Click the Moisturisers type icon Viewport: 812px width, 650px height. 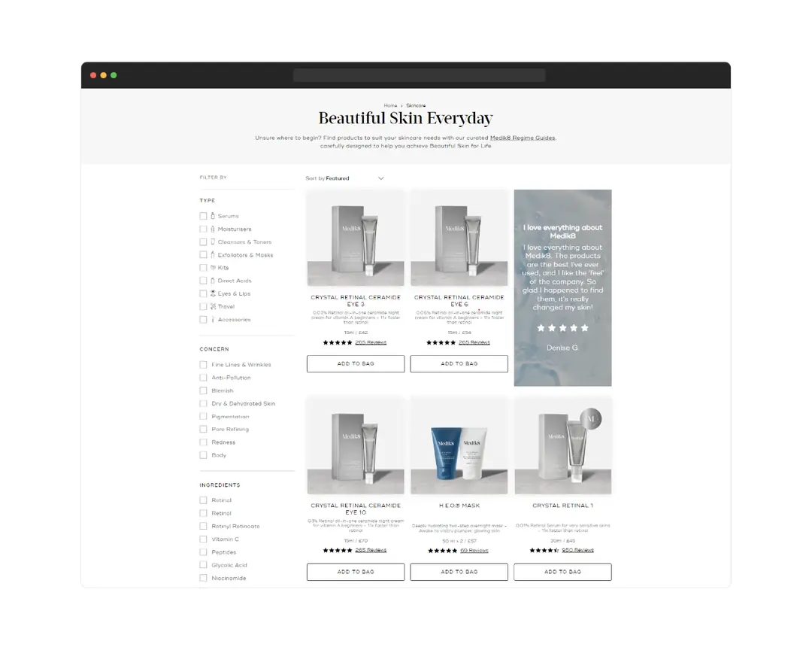(x=212, y=229)
